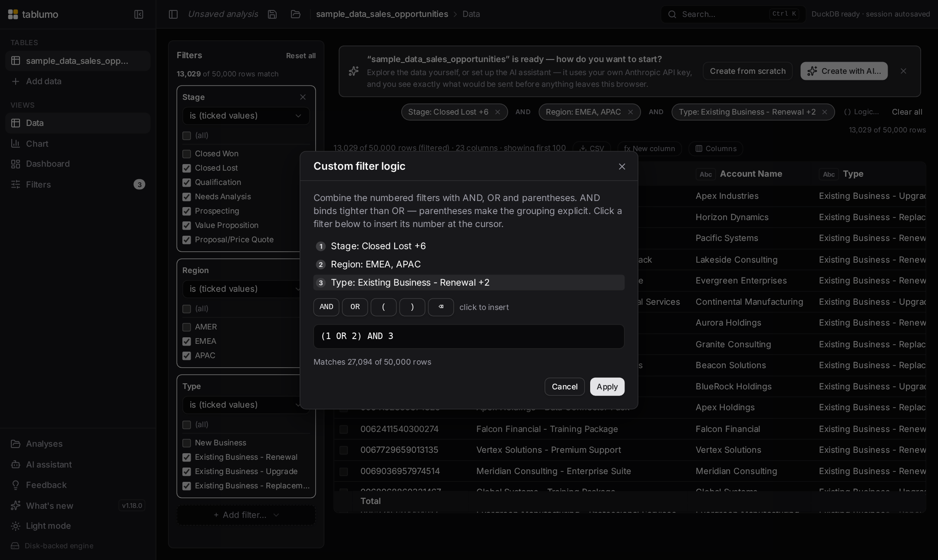
Task: Save the unsaved analysis
Action: pyautogui.click(x=272, y=14)
